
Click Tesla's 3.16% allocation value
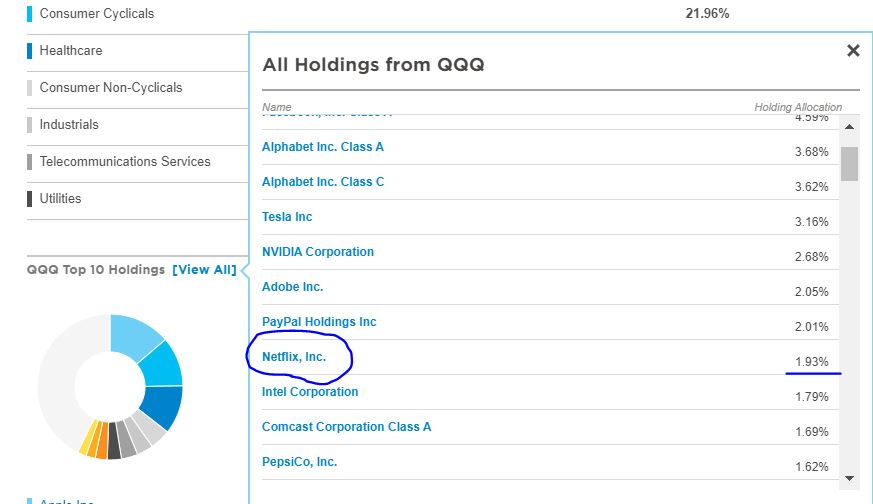coord(811,222)
